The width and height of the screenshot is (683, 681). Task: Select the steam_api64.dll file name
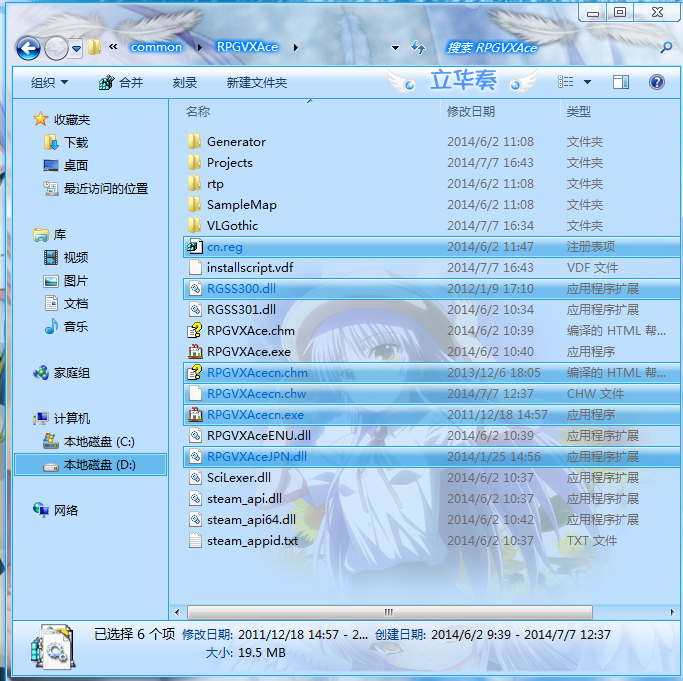click(251, 519)
